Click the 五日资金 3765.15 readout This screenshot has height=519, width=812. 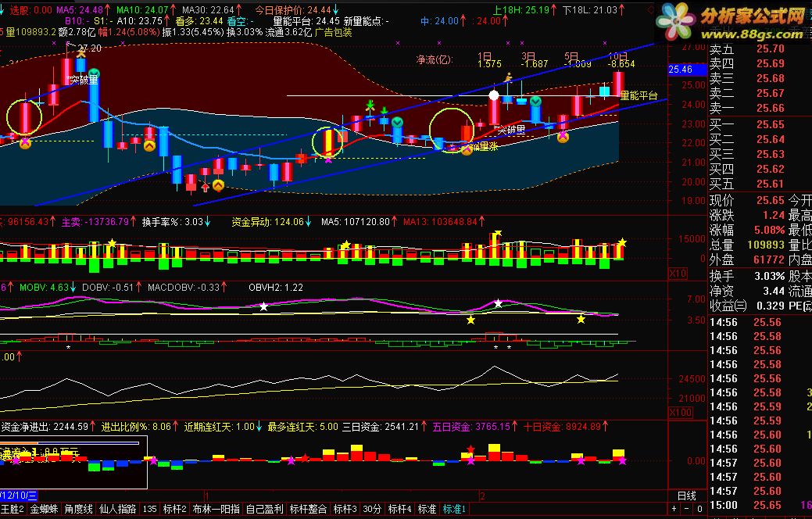475,427
